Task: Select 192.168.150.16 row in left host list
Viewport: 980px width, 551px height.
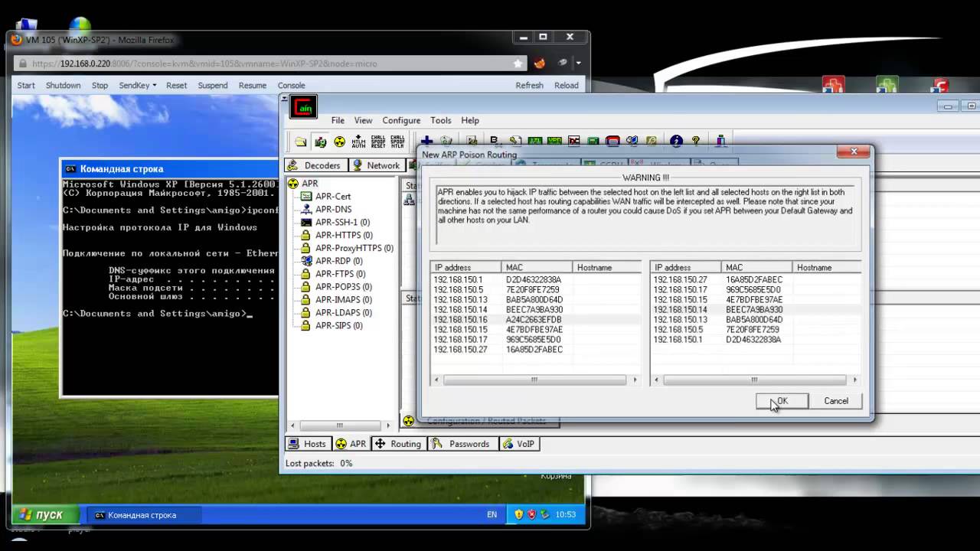Action: pyautogui.click(x=535, y=320)
